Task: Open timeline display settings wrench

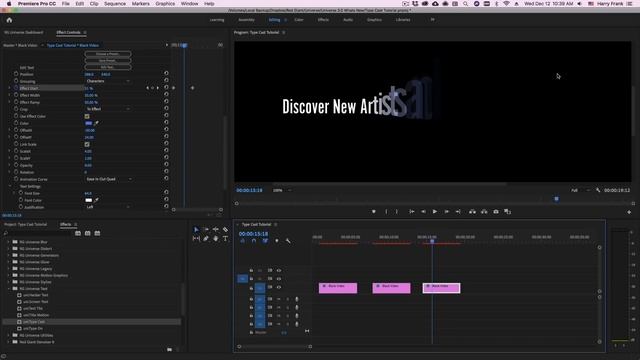Action: [288, 241]
